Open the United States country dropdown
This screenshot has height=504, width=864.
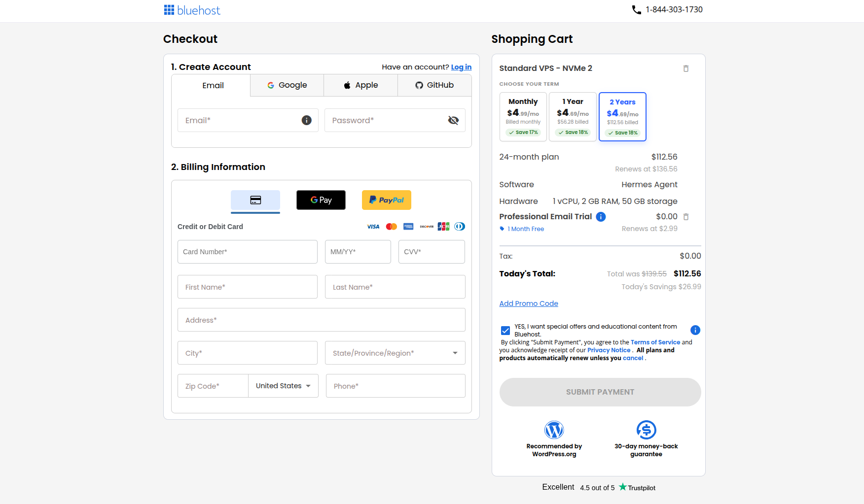pyautogui.click(x=283, y=386)
